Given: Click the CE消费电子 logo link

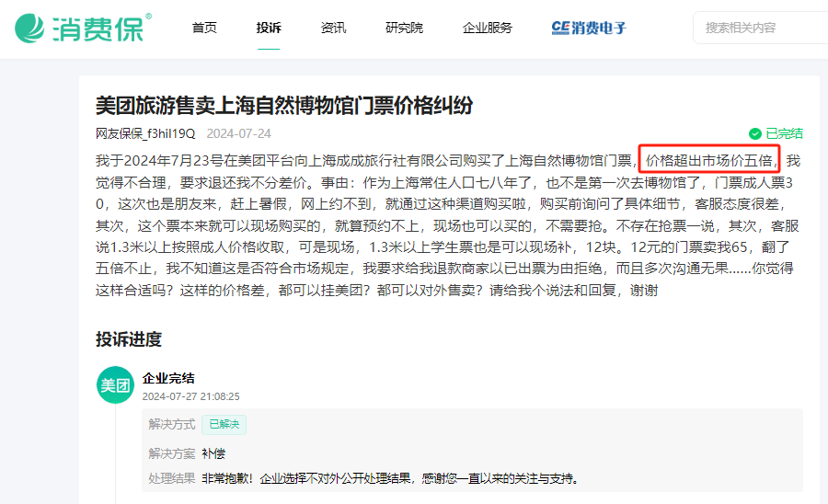Looking at the screenshot, I should [589, 28].
